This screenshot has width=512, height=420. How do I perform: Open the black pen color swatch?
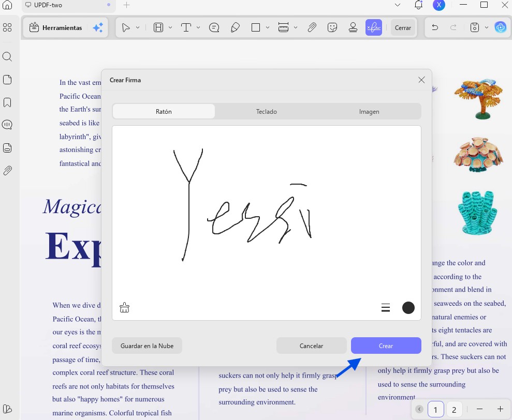(x=408, y=308)
